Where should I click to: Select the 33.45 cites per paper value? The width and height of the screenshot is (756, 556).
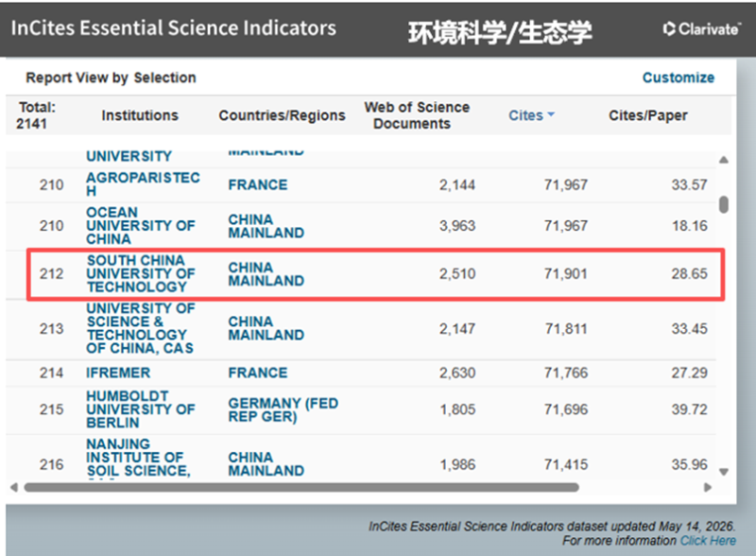pyautogui.click(x=689, y=329)
